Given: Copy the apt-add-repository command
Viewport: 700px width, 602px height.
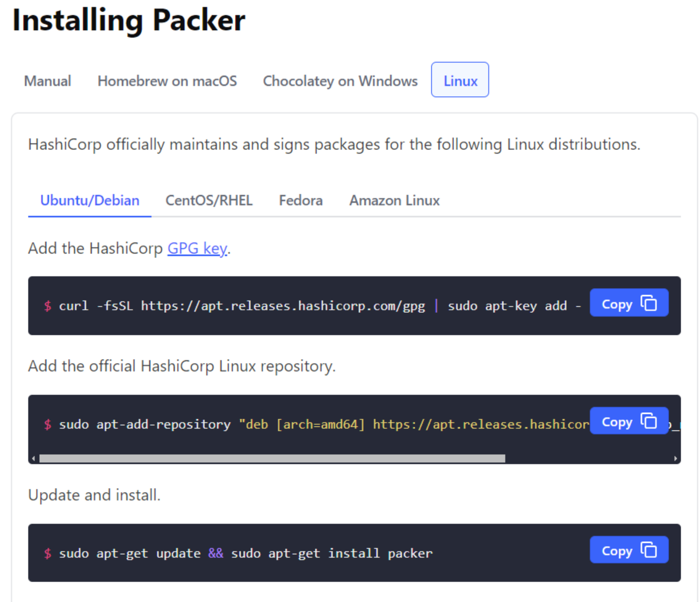Looking at the screenshot, I should point(629,421).
